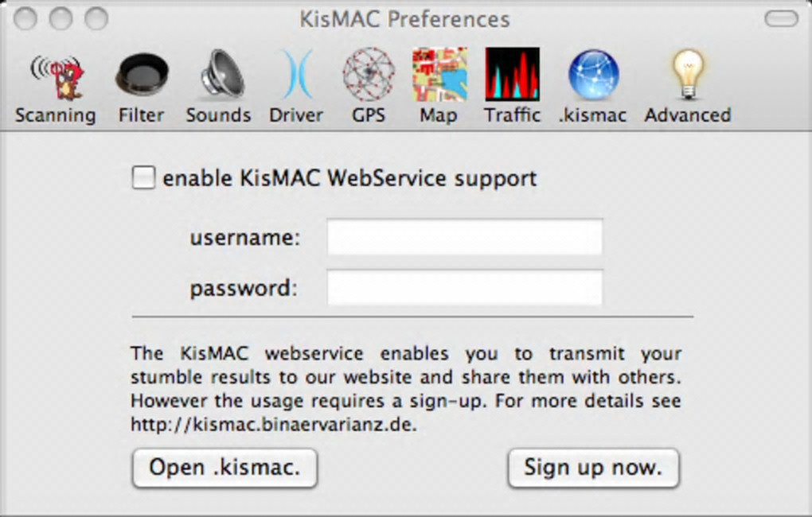Open the Advanced lightbulb icon
The height and width of the screenshot is (517, 812).
(687, 76)
